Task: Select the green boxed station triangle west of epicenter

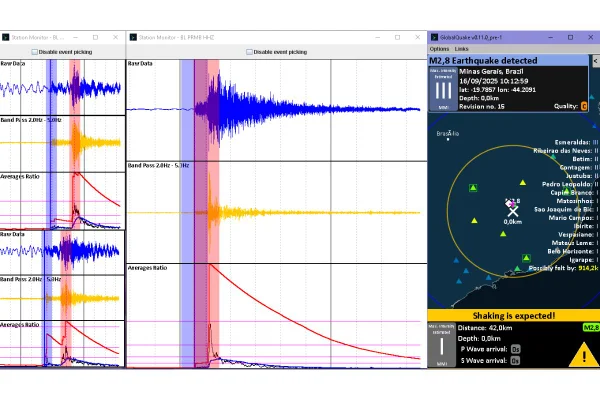Action: click(x=473, y=188)
